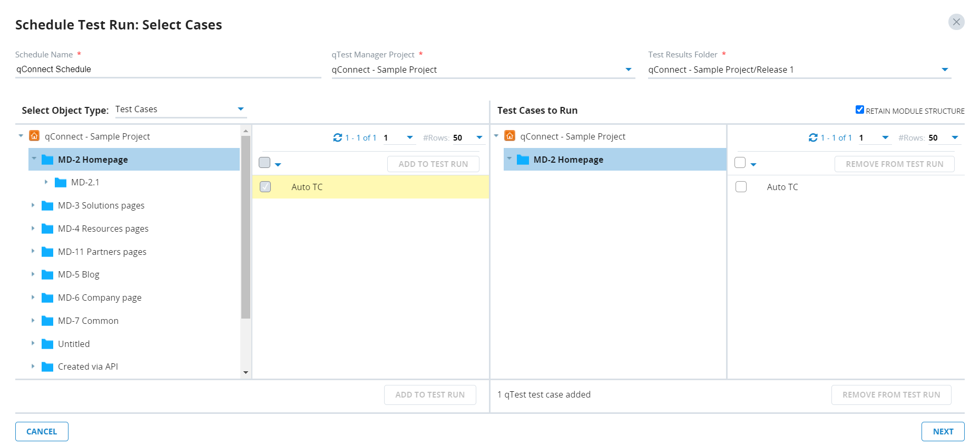This screenshot has width=980, height=446.
Task: Expand the MD-3 Solutions pages folder
Action: click(x=33, y=205)
